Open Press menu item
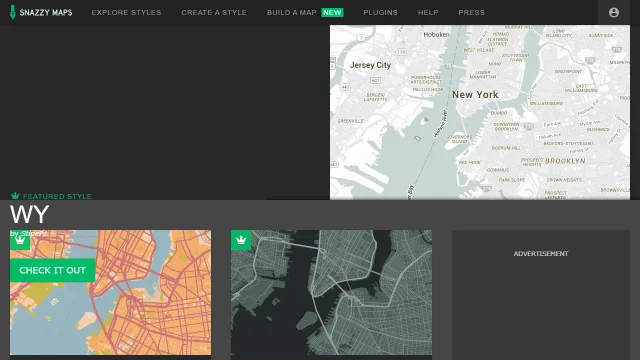640x360 pixels. tap(471, 13)
